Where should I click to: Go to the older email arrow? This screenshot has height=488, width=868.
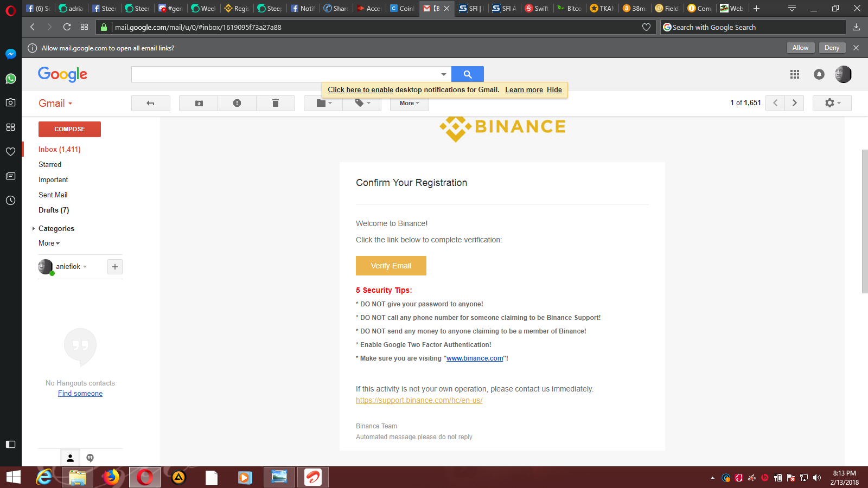click(795, 103)
